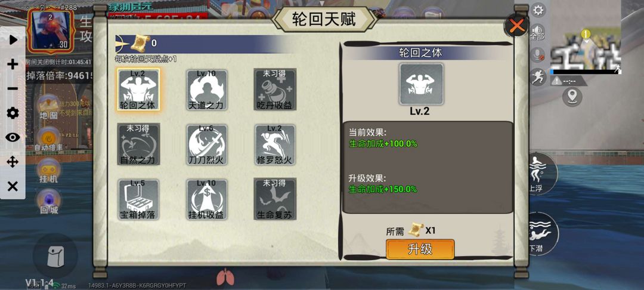Image resolution: width=644 pixels, height=290 pixels.
Task: Open the gear settings at top right
Action: click(x=538, y=10)
